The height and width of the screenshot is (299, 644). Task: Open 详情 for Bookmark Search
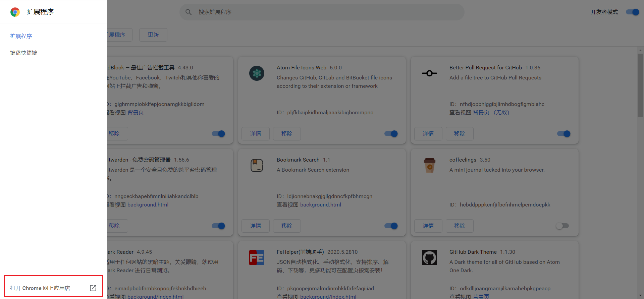pyautogui.click(x=256, y=226)
